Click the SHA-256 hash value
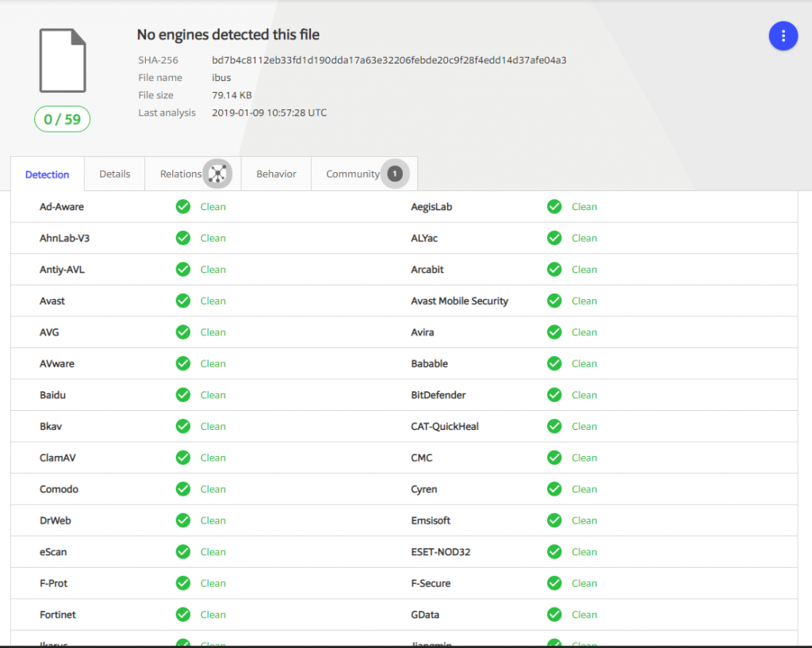The width and height of the screenshot is (812, 648). pos(389,60)
